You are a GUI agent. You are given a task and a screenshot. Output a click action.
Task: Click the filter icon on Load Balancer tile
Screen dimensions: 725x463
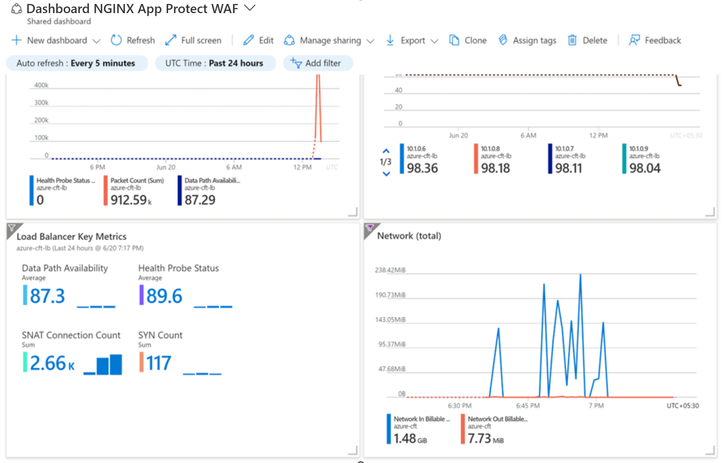point(12,228)
